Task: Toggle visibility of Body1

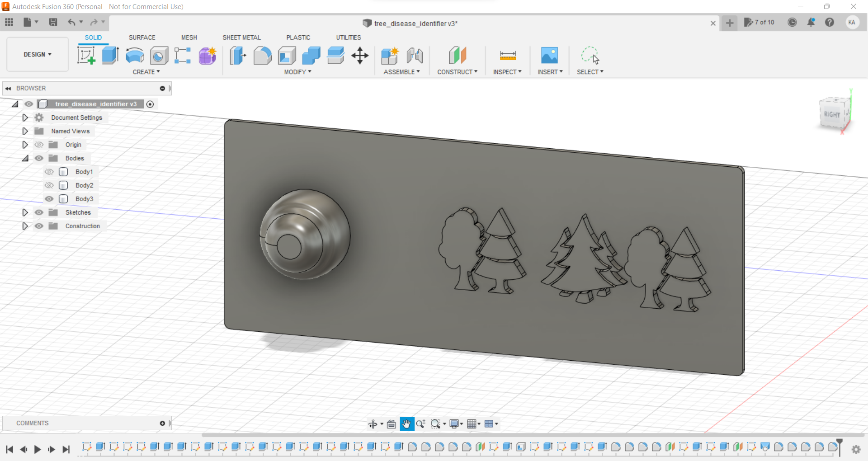Action: [x=49, y=172]
